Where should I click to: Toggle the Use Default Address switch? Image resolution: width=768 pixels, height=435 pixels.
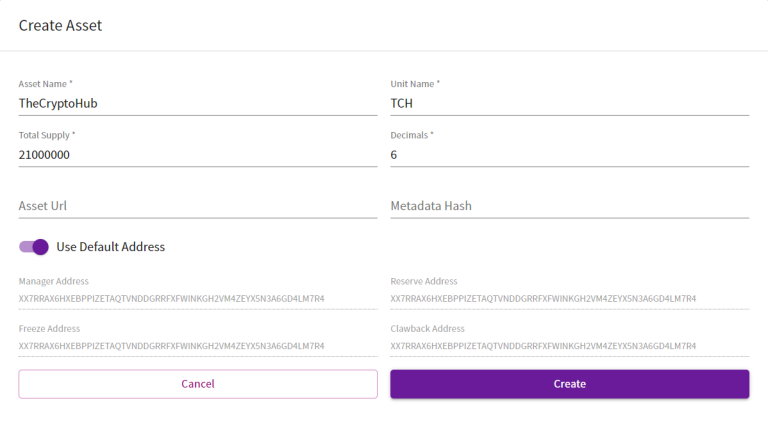point(34,247)
